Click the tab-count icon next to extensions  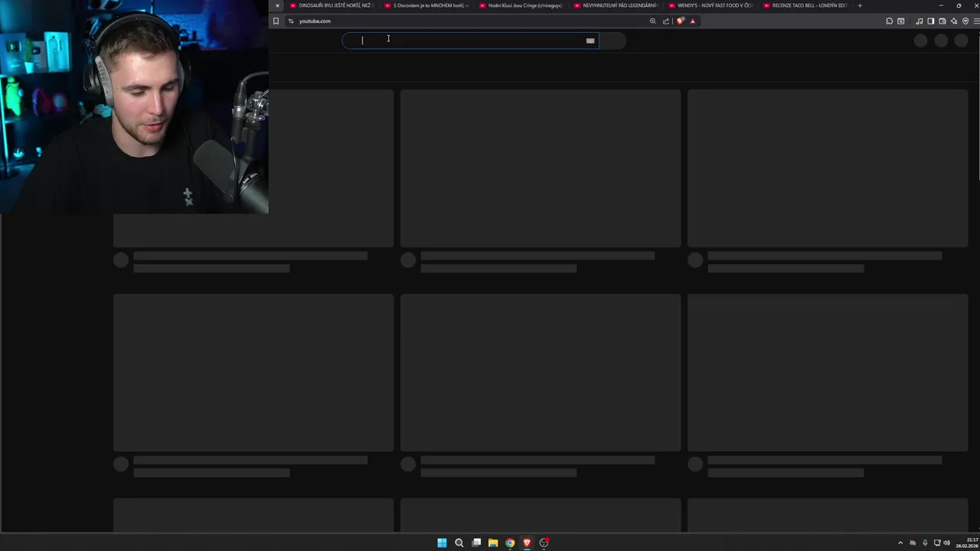pyautogui.click(x=900, y=21)
